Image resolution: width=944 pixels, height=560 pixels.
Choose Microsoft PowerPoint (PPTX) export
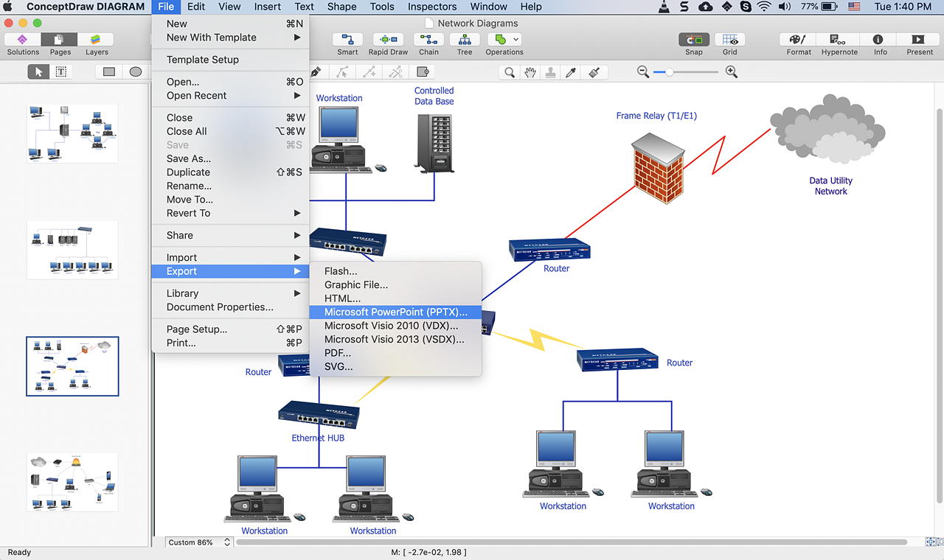click(395, 312)
